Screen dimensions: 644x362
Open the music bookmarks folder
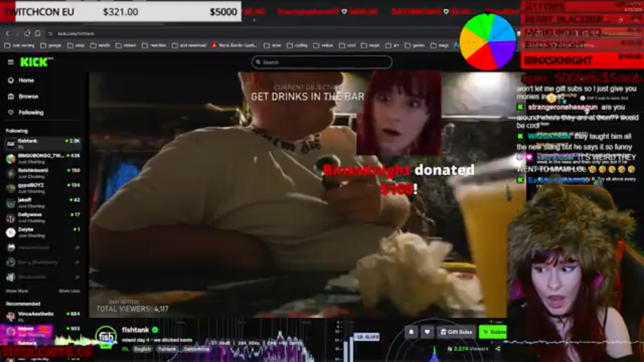371,45
